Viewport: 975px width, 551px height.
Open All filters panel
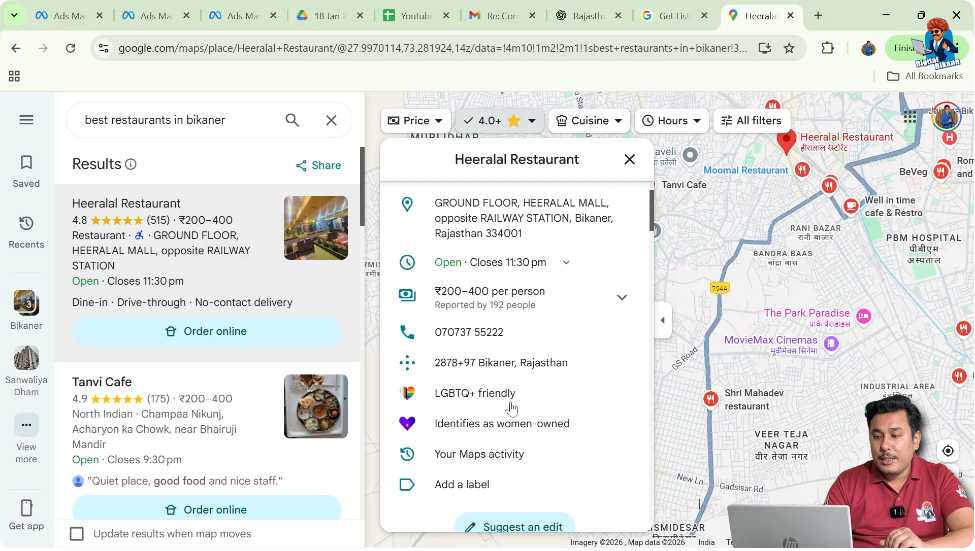pos(751,121)
